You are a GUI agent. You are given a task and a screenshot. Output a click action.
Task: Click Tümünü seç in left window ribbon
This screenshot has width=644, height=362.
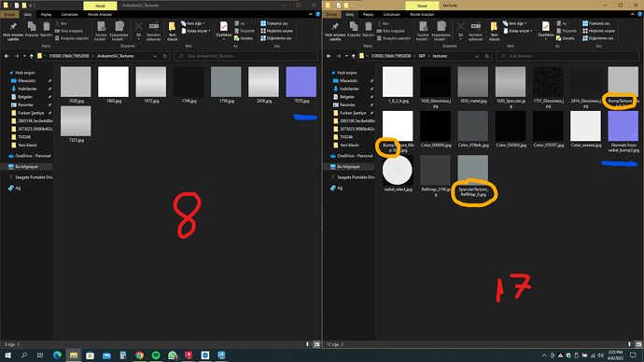(x=274, y=23)
